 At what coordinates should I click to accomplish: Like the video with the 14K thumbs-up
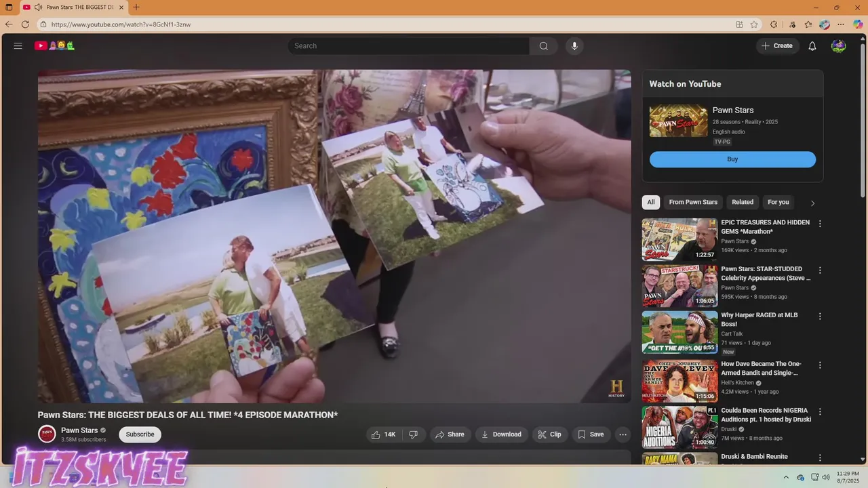(383, 434)
